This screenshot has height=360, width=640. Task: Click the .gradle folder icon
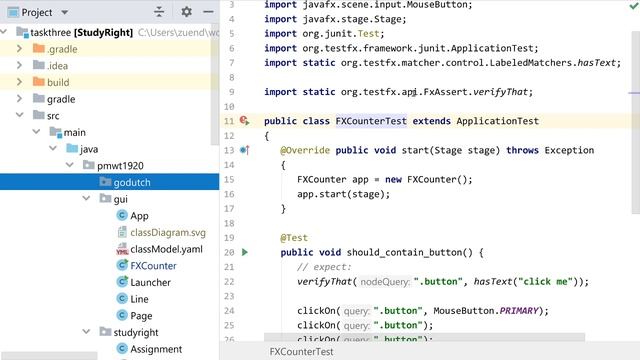[x=39, y=49]
